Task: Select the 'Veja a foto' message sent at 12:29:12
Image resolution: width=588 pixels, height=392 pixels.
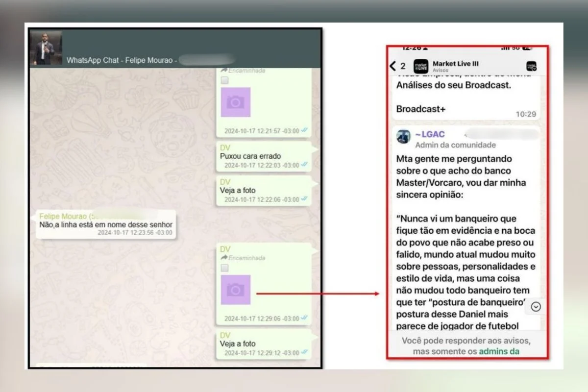Action: pos(238,344)
